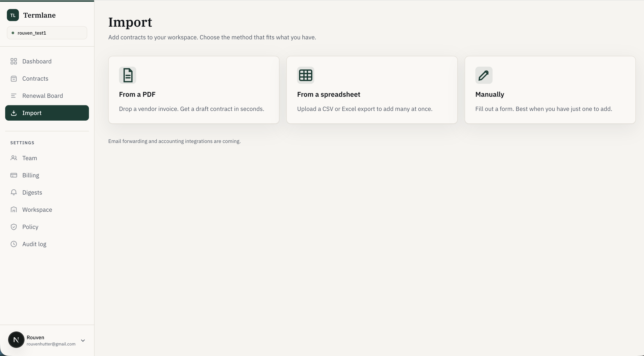Open Digests settings label
Screen dimensions: 644x356
tap(32, 192)
